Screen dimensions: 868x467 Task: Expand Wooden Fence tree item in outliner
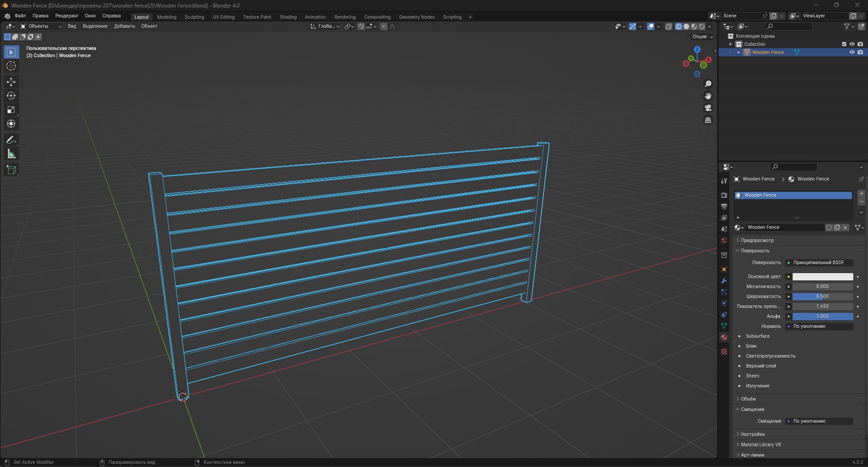point(739,52)
